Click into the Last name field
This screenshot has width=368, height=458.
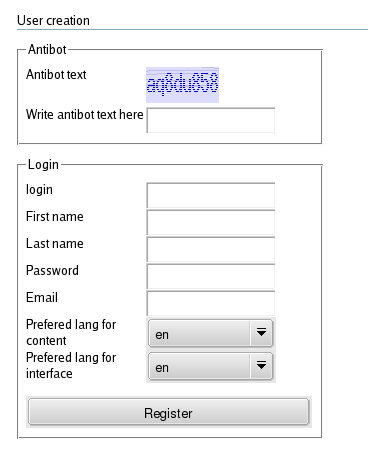pyautogui.click(x=211, y=249)
